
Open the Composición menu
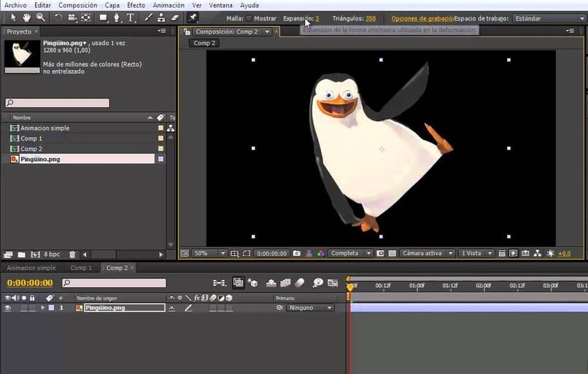tap(77, 5)
